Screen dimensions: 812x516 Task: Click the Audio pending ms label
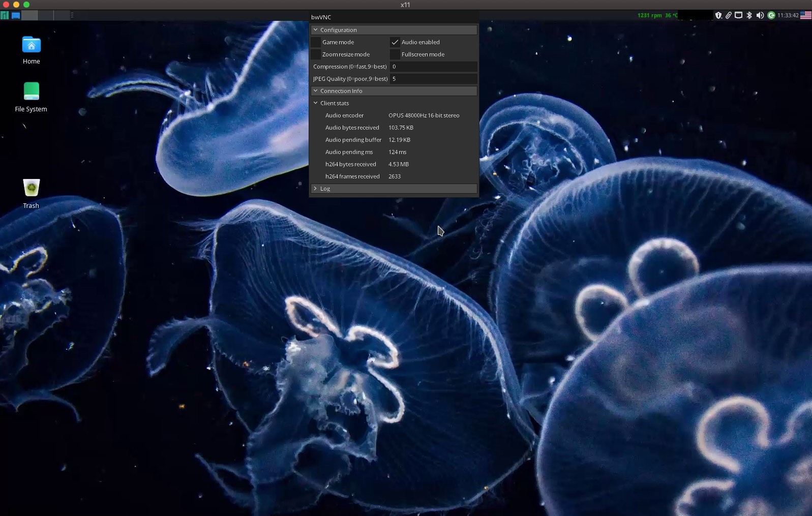click(349, 152)
